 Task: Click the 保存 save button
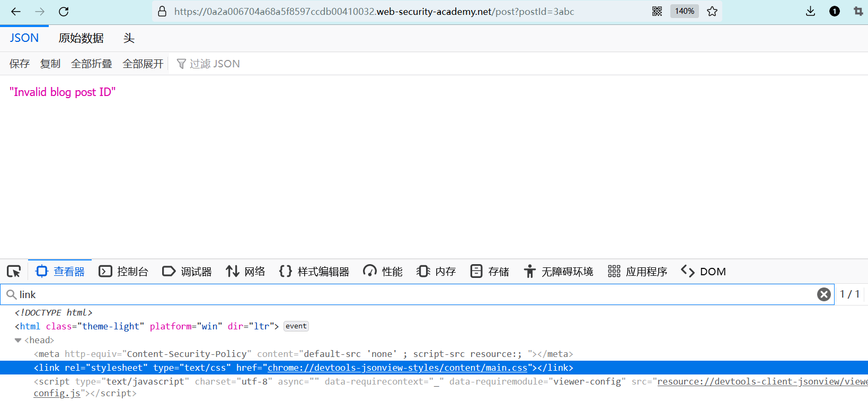click(20, 64)
